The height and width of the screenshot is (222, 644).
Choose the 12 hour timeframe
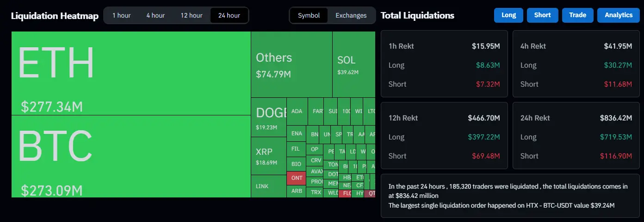(x=192, y=15)
